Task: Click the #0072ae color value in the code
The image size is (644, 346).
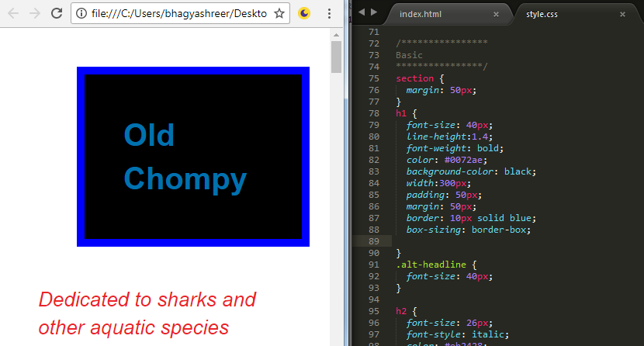Action: 459,160
